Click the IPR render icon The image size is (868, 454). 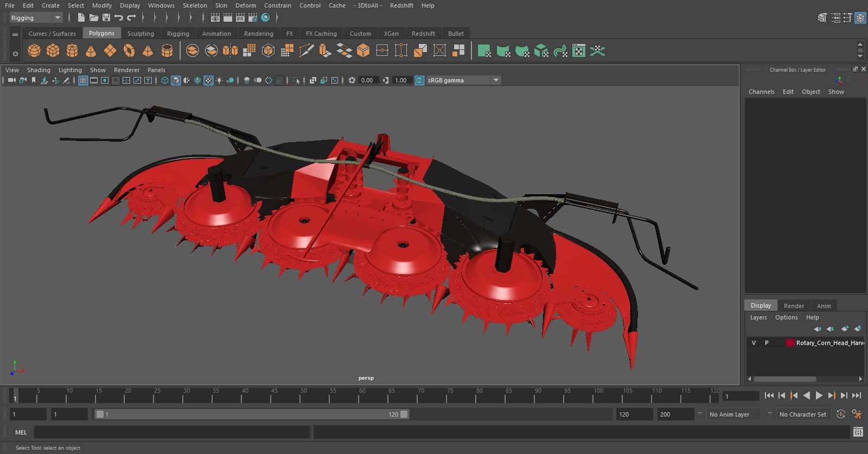240,18
